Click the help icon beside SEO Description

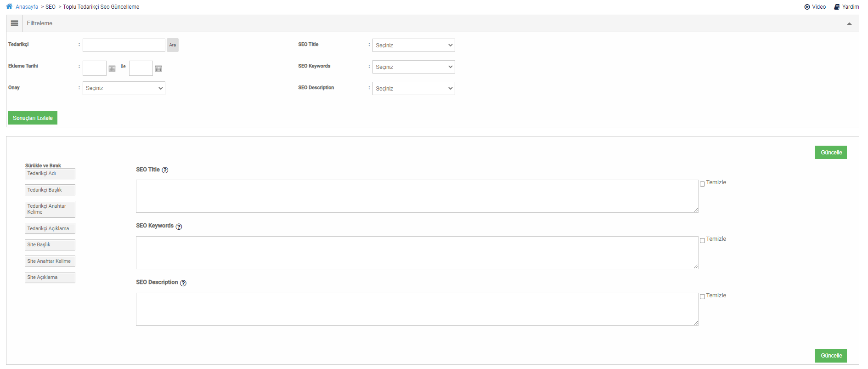[183, 283]
